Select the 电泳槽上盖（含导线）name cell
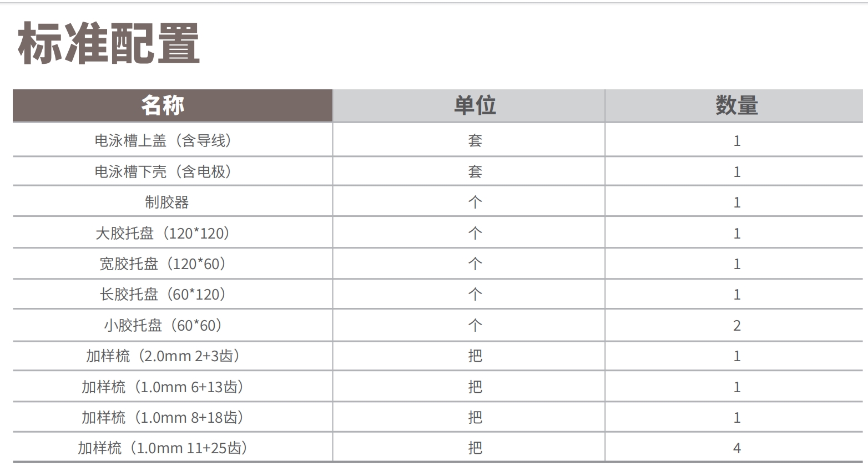Image resolution: width=868 pixels, height=471 pixels. [x=163, y=141]
